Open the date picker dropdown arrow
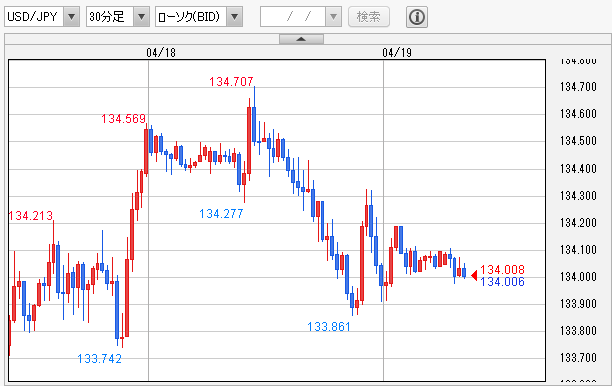612x386 pixels. pos(333,17)
